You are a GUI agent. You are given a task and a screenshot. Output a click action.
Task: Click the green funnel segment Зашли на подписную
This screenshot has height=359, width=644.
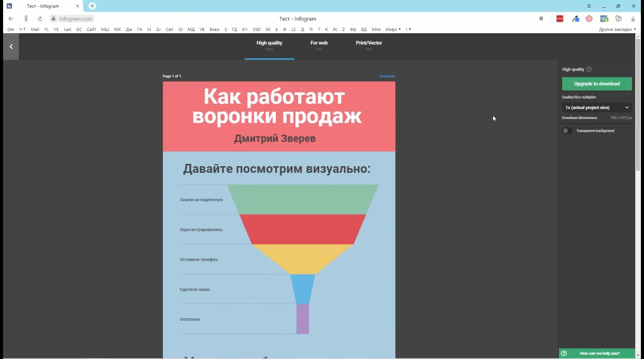[x=303, y=199]
